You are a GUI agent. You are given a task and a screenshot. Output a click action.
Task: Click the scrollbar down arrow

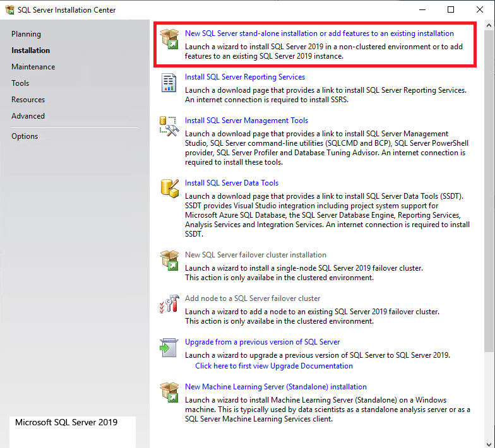[489, 443]
